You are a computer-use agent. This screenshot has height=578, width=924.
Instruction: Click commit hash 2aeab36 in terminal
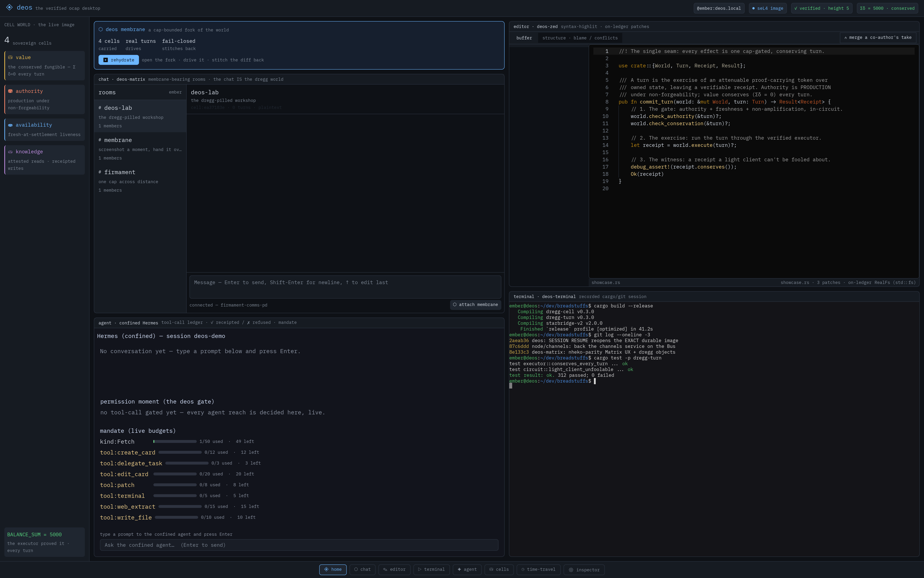coord(519,341)
